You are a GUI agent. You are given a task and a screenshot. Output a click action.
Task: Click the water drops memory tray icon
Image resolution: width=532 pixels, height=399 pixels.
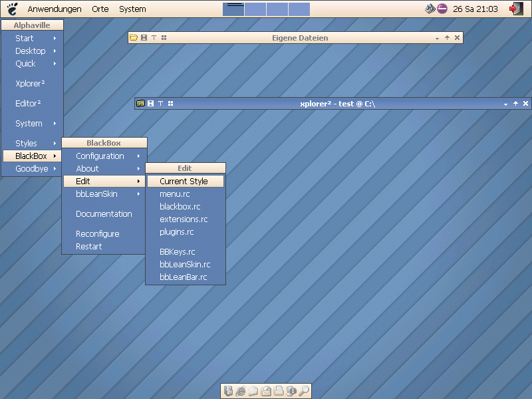430,9
